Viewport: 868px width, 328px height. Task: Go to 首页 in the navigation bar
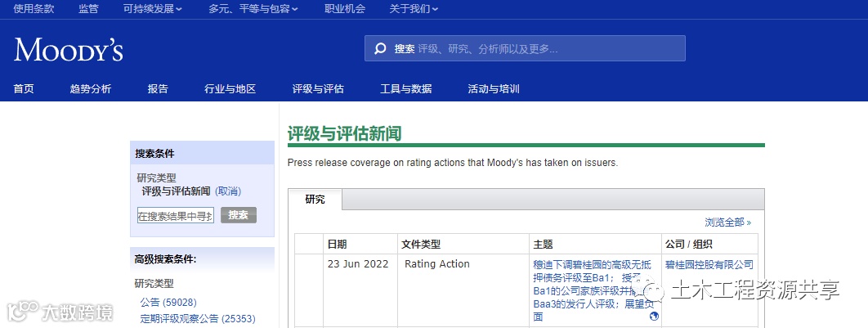pyautogui.click(x=24, y=88)
